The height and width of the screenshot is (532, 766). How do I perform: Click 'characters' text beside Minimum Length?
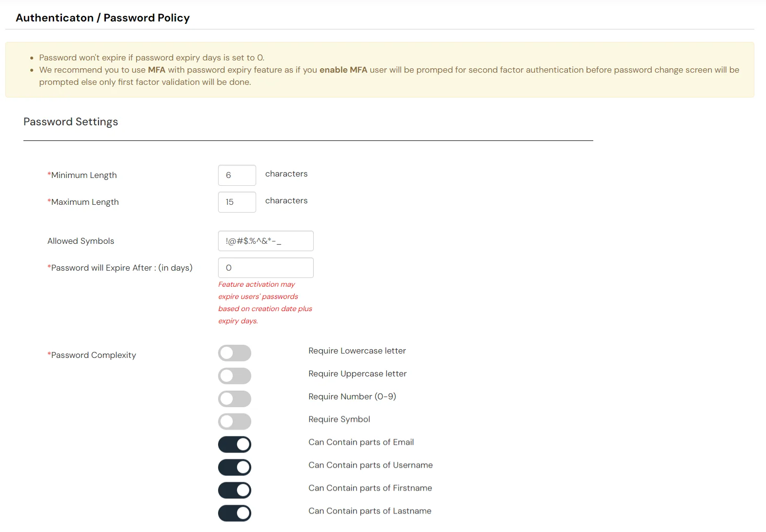pos(286,174)
